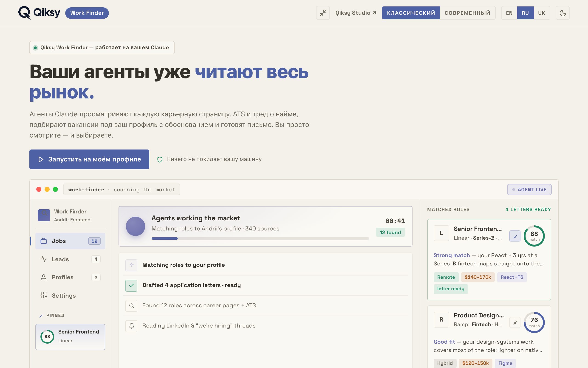
Task: Click the Hybrid tag on Ramp role
Action: (445, 363)
